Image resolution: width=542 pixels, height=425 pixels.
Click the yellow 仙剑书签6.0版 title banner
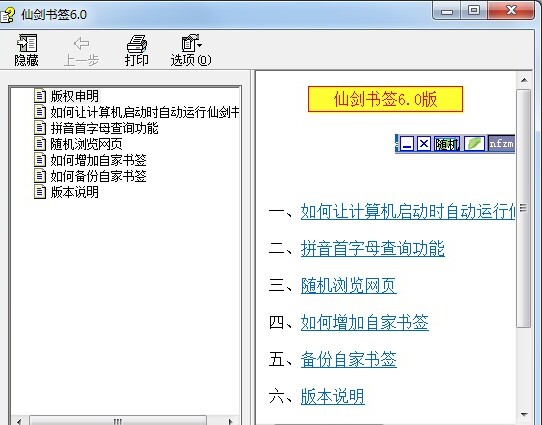(385, 99)
